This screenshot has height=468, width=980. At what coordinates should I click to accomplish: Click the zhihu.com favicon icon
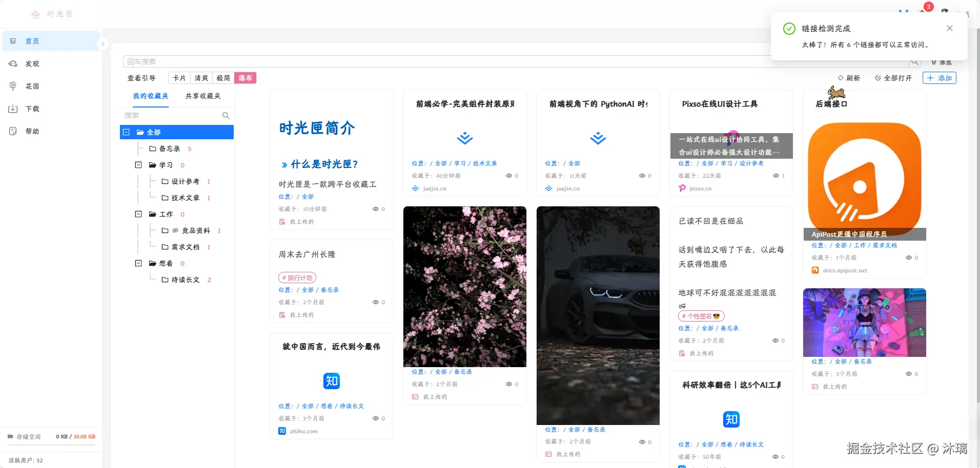point(282,431)
